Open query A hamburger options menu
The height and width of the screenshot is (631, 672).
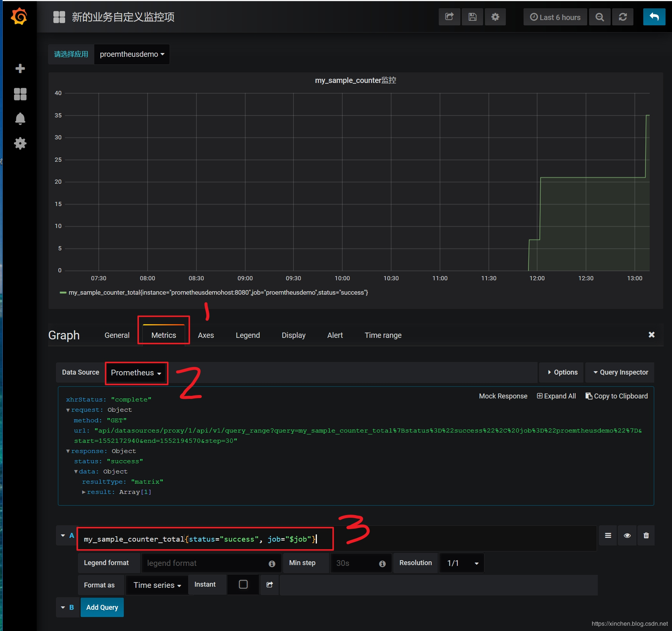point(608,536)
